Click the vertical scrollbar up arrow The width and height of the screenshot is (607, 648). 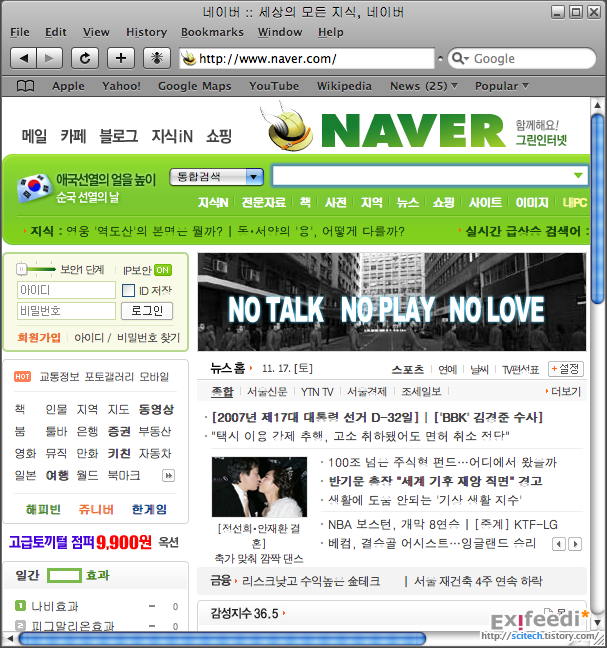(597, 105)
